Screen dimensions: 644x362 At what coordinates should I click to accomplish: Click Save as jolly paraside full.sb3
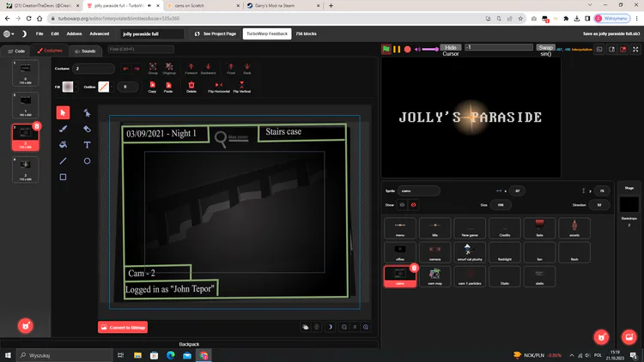click(611, 33)
